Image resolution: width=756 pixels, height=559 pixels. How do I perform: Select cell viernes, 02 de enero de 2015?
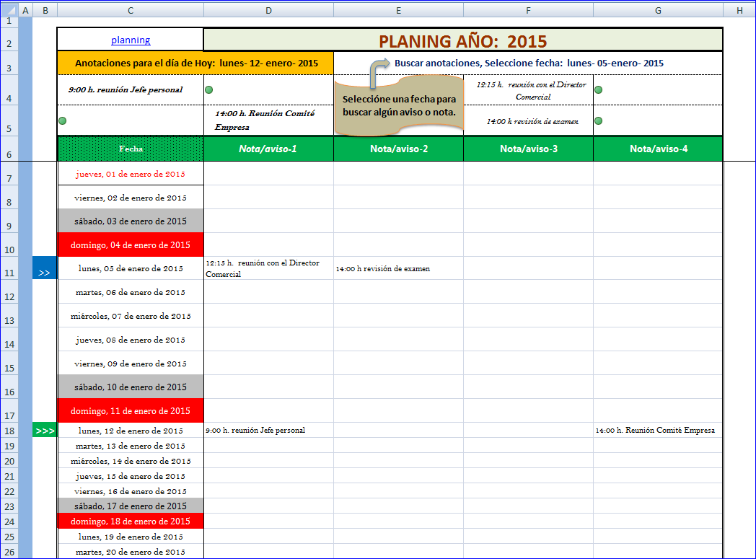[x=131, y=197]
